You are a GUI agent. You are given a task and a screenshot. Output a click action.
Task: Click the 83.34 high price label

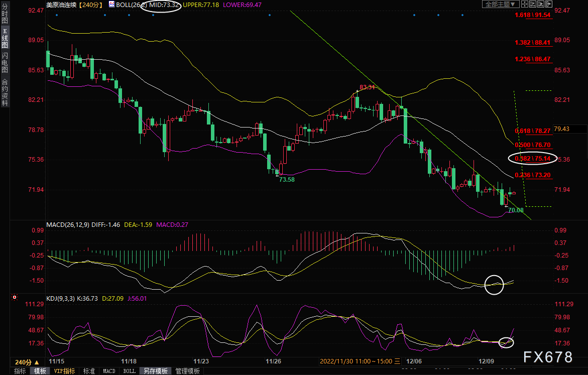click(367, 87)
